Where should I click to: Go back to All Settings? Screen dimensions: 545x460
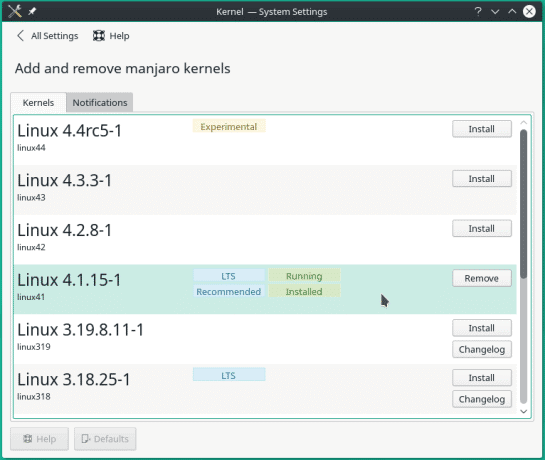pyautogui.click(x=47, y=36)
